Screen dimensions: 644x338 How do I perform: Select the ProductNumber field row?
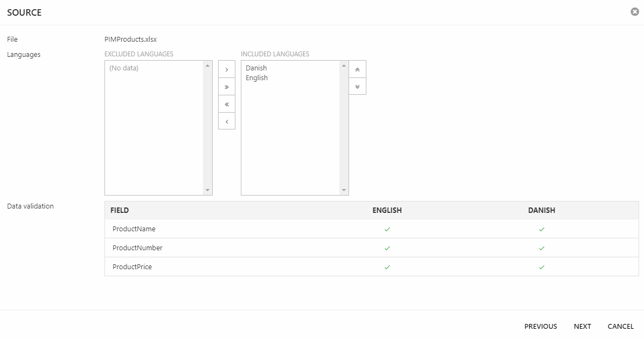tap(137, 248)
